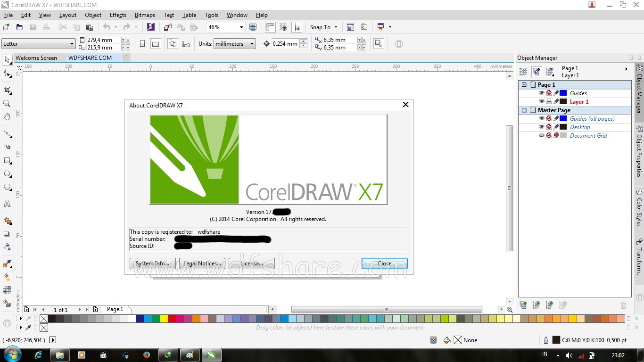Viewport: 644px width, 362px height.
Task: Switch to Welcome Screen tab
Action: (36, 58)
